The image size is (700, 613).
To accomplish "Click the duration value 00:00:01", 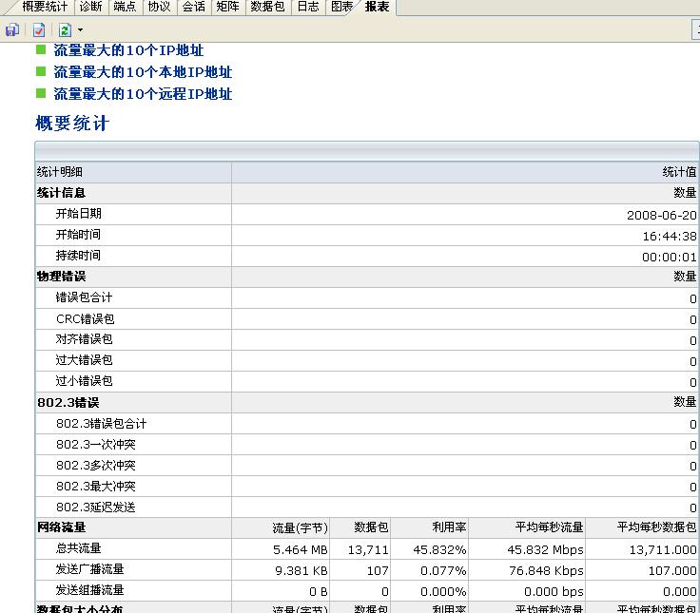I will (670, 258).
